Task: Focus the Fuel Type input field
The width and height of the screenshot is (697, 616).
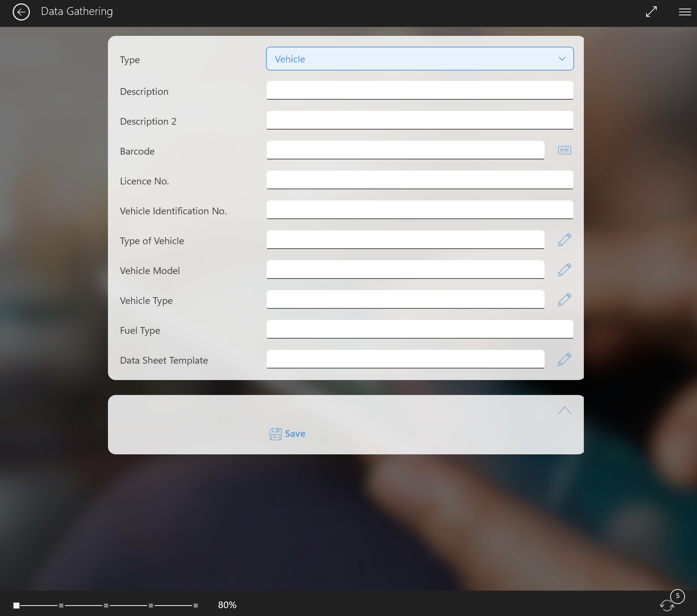Action: [420, 329]
